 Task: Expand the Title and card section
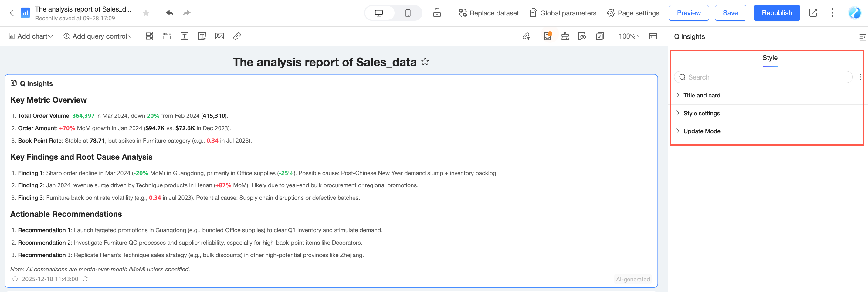(702, 95)
